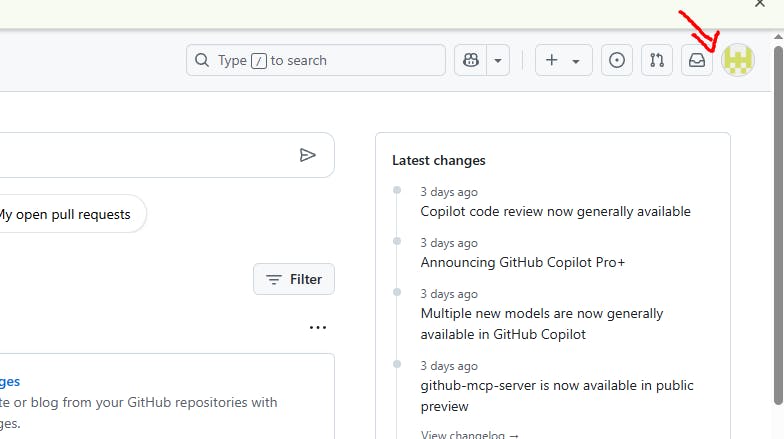Open the Copilot chat icon
The image size is (784, 439).
(x=470, y=60)
